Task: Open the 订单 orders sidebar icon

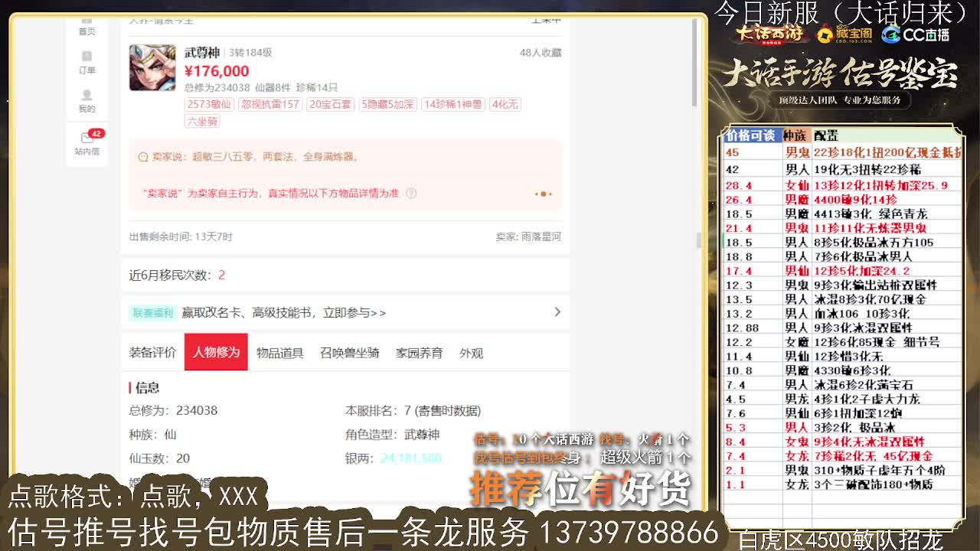Action: [87, 63]
